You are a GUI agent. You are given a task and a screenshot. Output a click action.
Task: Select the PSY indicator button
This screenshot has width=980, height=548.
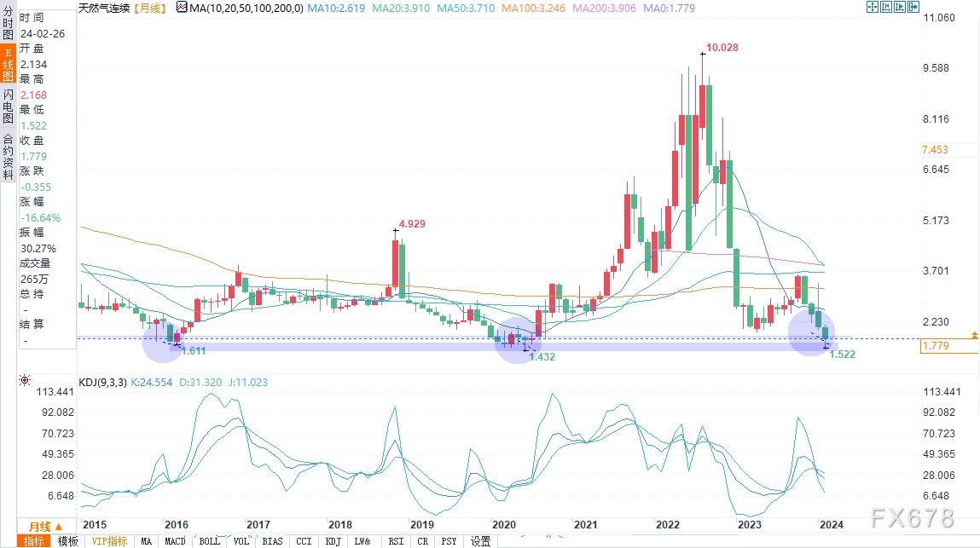point(449,541)
